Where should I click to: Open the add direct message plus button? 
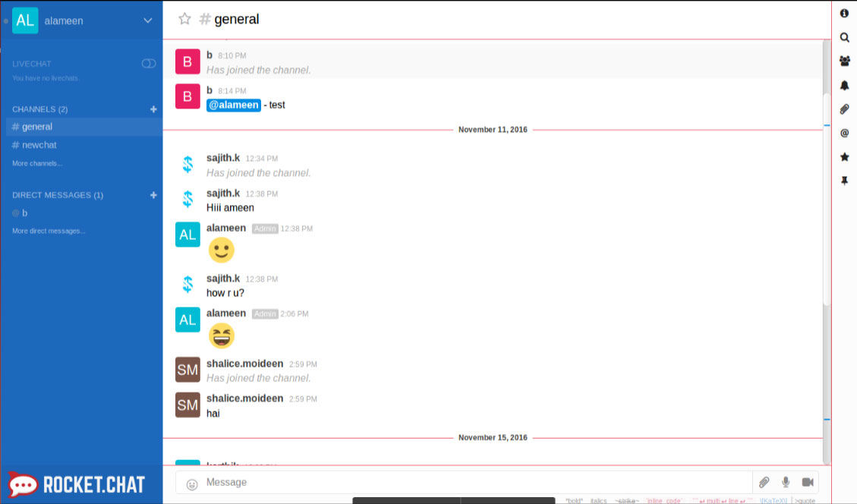click(x=153, y=195)
